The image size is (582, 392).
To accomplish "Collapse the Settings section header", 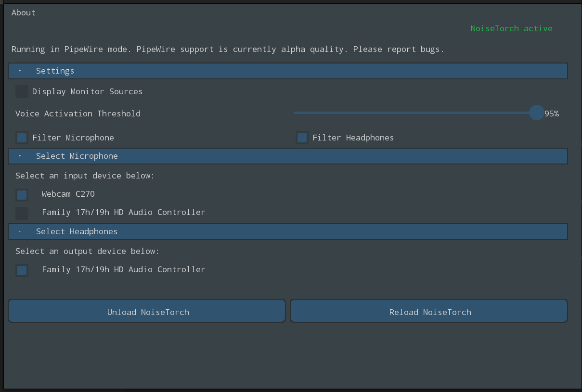I will [x=288, y=71].
